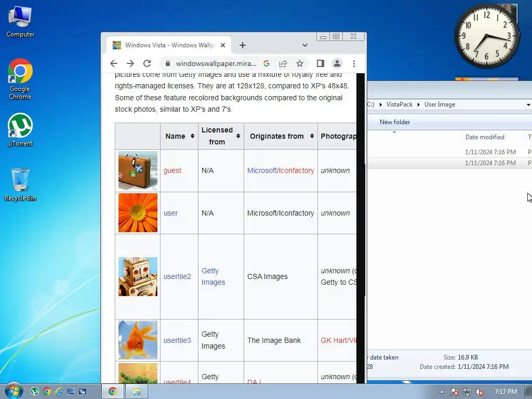Open the Recycle Bin desktop icon
Screen dimensions: 532x399
(20, 185)
